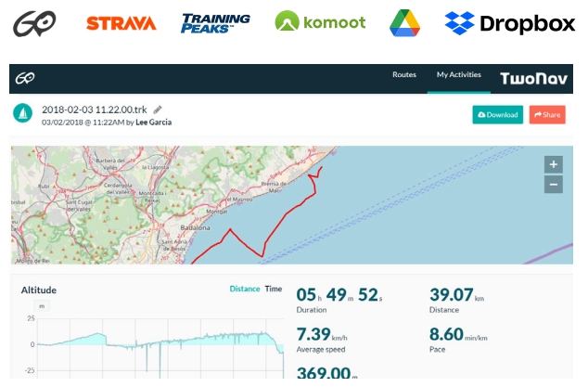
Task: Click the GO logo above Strava
Action: click(x=34, y=23)
